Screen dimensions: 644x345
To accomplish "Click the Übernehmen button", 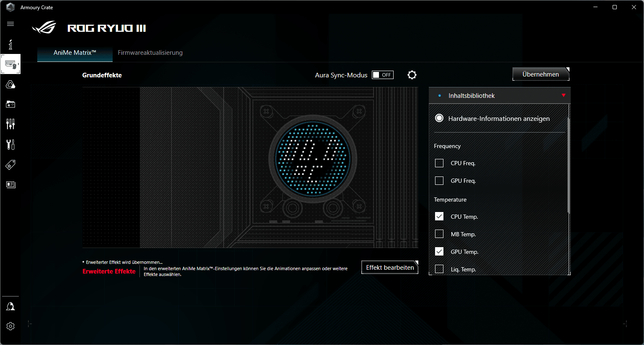I will coord(541,74).
